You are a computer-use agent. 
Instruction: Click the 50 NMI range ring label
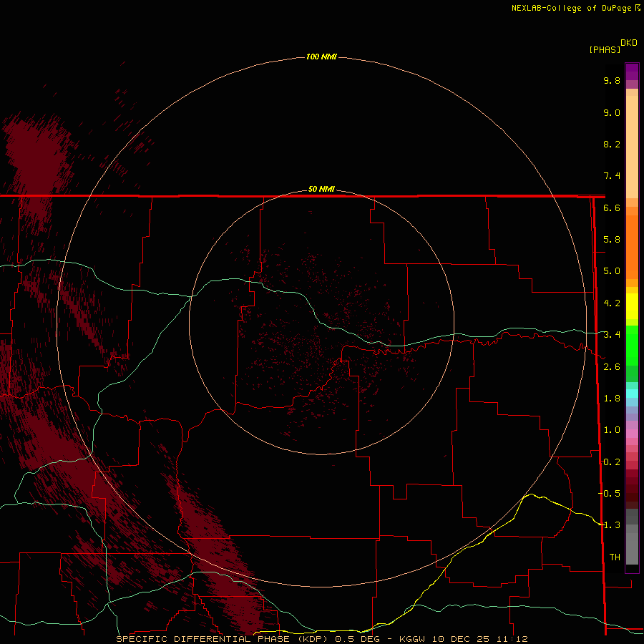(321, 189)
